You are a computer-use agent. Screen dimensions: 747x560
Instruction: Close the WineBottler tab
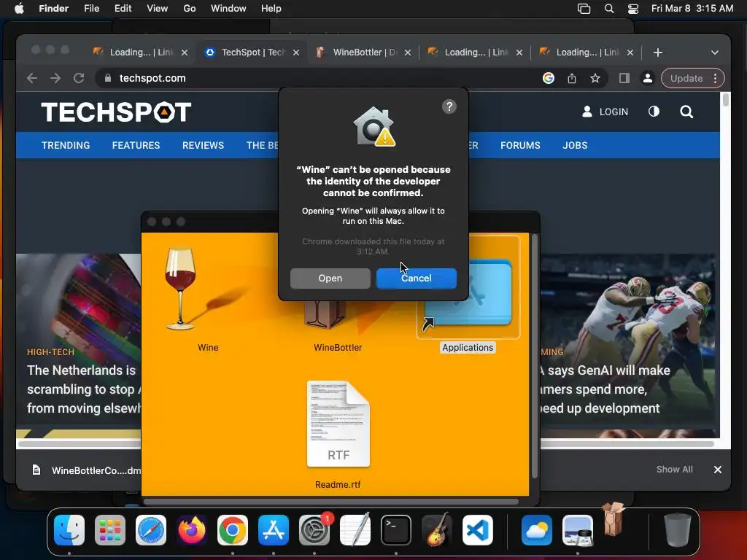tap(408, 52)
